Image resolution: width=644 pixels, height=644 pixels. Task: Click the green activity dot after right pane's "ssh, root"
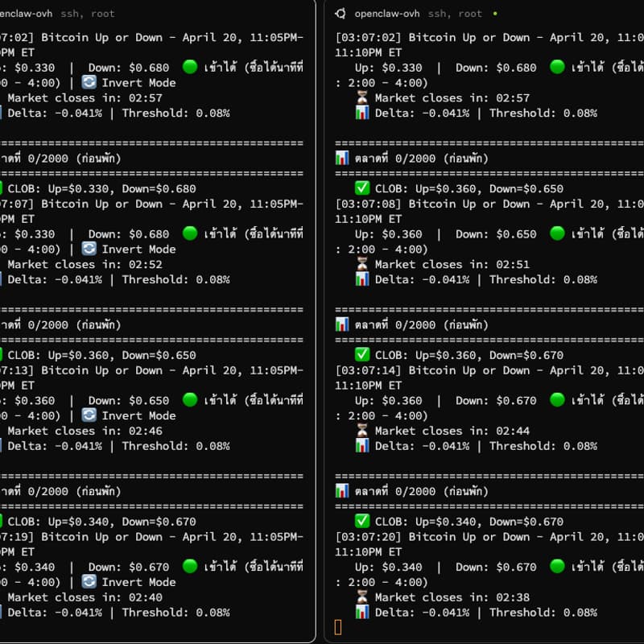[x=494, y=14]
